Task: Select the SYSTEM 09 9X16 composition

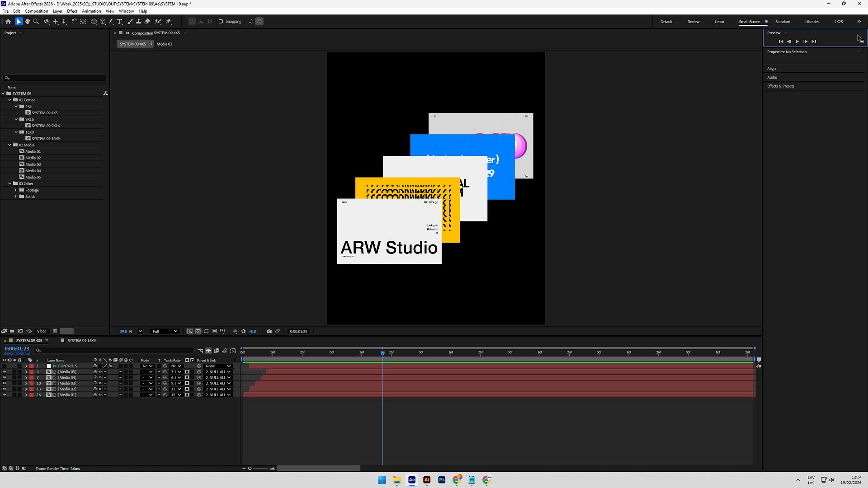Action: [x=45, y=126]
